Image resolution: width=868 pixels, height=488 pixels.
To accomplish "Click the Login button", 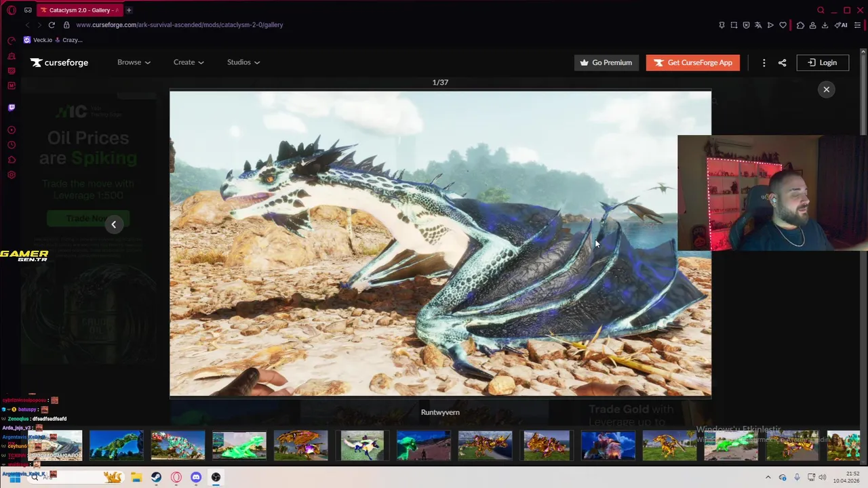I will [x=823, y=62].
